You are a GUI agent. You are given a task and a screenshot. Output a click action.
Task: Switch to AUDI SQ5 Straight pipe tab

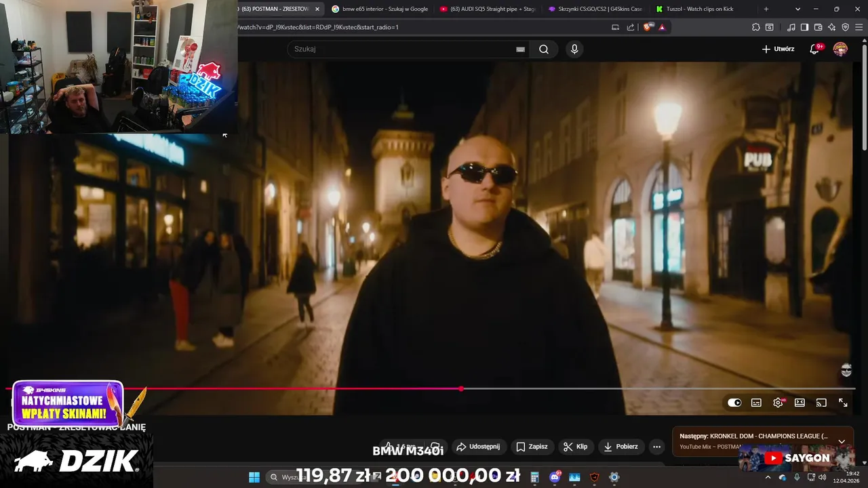pos(488,9)
